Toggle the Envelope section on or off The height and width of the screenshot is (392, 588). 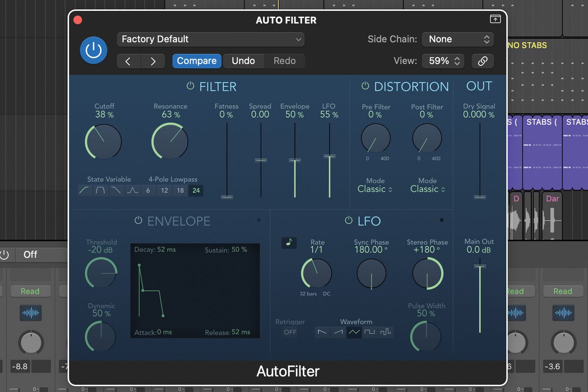pos(138,220)
